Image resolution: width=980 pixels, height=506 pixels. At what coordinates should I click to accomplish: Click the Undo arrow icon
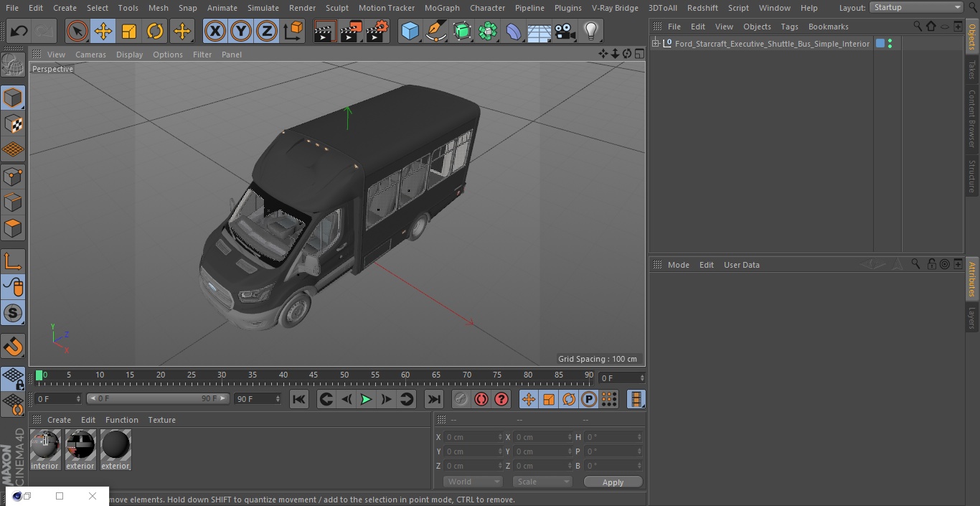pyautogui.click(x=19, y=31)
